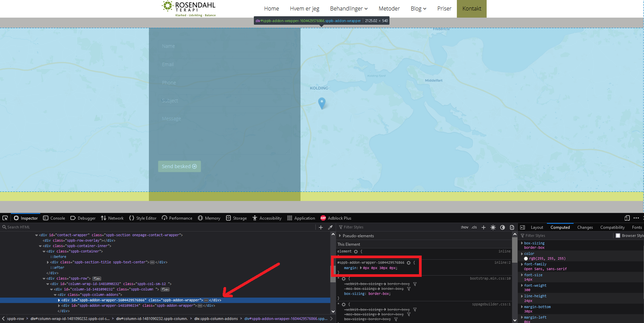
Task: Open the Behandlinger navigation dropdown
Action: click(349, 8)
